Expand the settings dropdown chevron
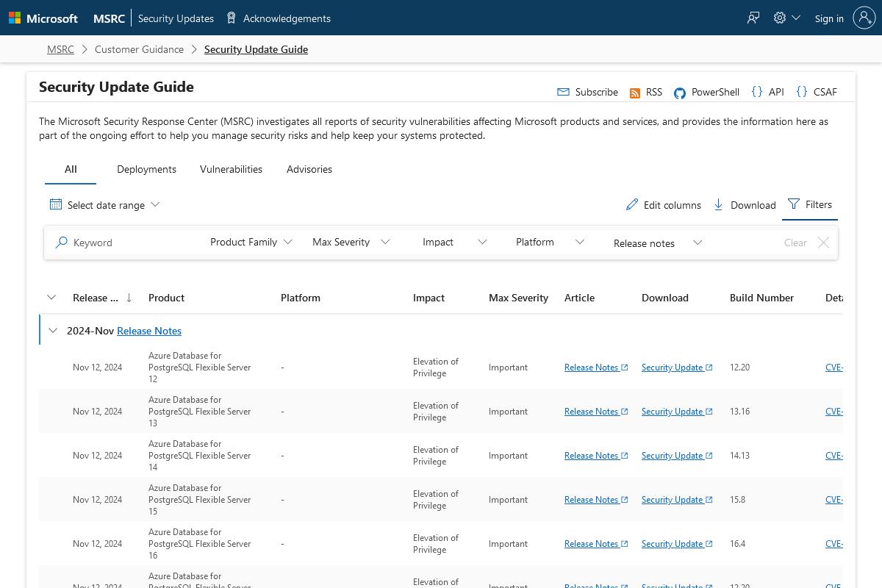Image resolution: width=882 pixels, height=588 pixels. tap(796, 18)
